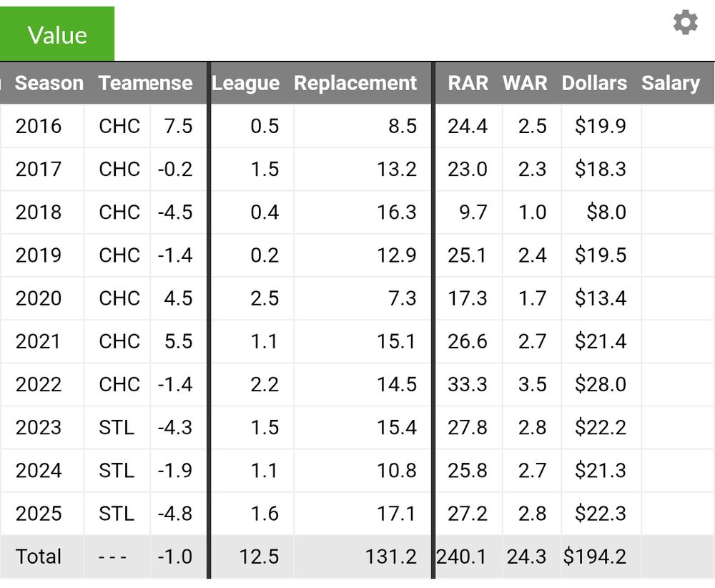This screenshot has width=715, height=588.
Task: Click the $194.2 total Dollars cell
Action: 595,557
